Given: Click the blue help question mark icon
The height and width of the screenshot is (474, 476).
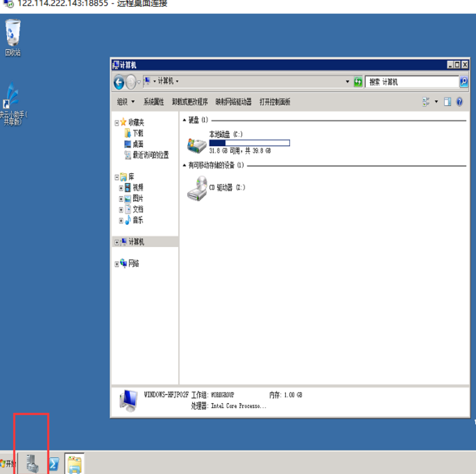Looking at the screenshot, I should point(459,102).
